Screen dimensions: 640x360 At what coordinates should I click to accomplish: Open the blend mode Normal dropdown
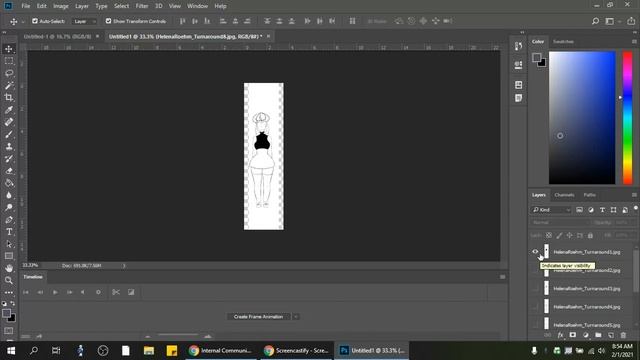pyautogui.click(x=560, y=223)
